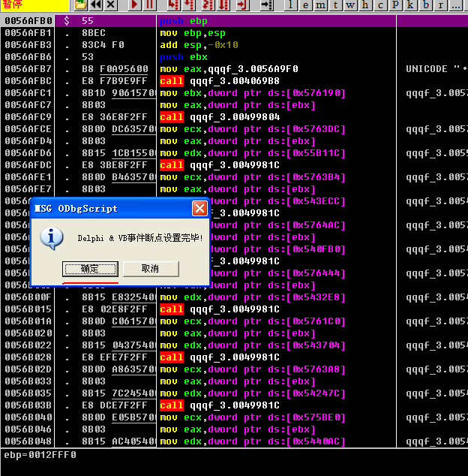
Task: Select address row 0056AFB3
Action: 28,45
